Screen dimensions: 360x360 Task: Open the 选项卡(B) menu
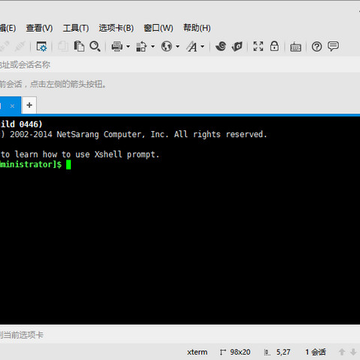coord(116,28)
